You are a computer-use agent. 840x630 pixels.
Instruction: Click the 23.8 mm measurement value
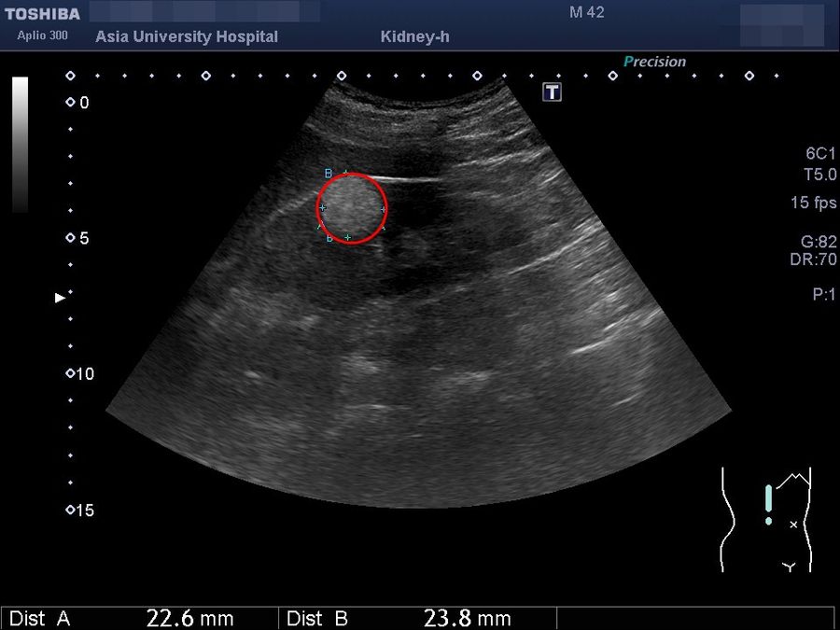tap(468, 618)
